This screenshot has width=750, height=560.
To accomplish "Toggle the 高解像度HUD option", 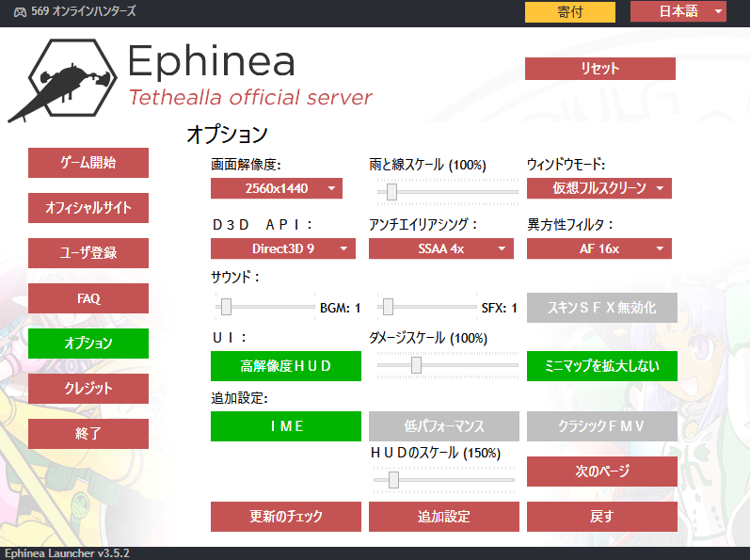I will coord(285,366).
